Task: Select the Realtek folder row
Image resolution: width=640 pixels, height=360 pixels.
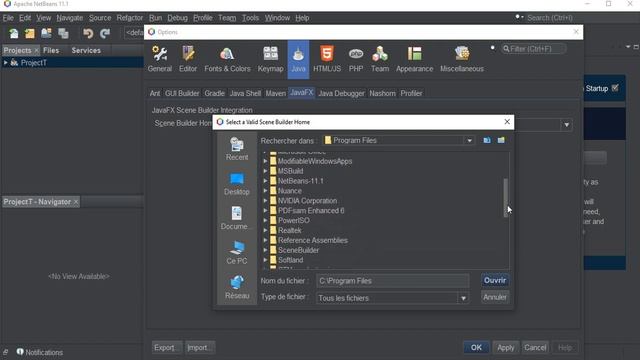Action: pos(289,230)
